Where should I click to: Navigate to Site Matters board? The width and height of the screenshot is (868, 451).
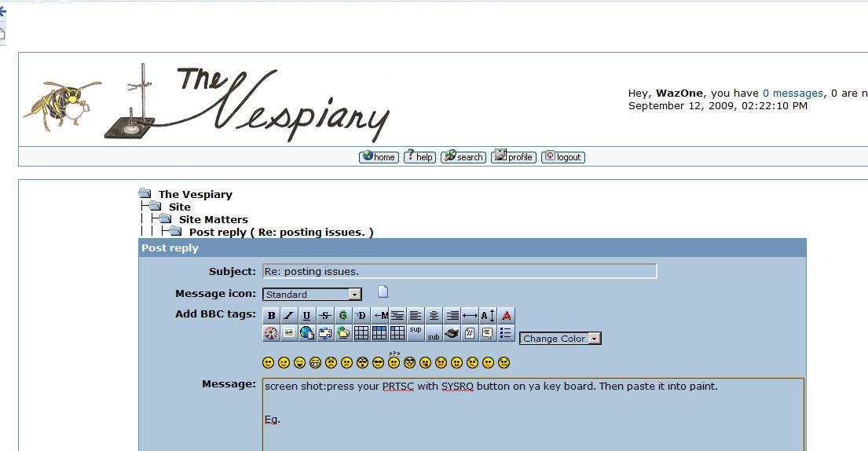213,220
